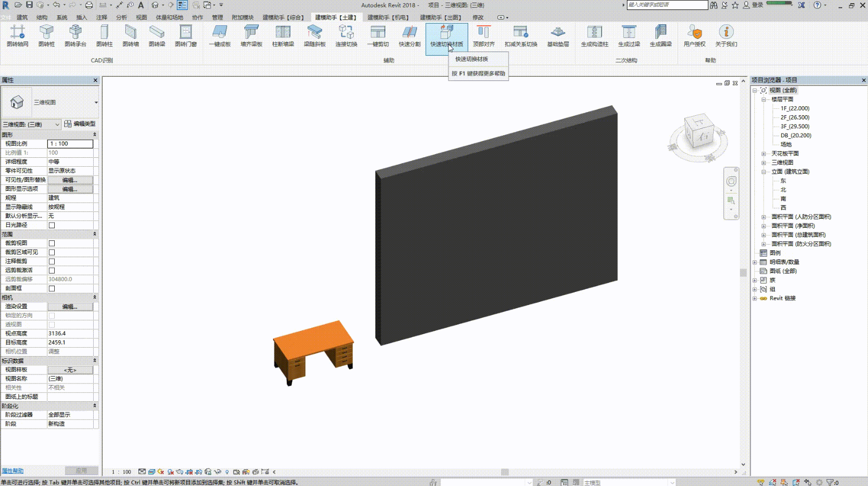Launch the 图转承台 tool
868x486 pixels.
pyautogui.click(x=75, y=36)
